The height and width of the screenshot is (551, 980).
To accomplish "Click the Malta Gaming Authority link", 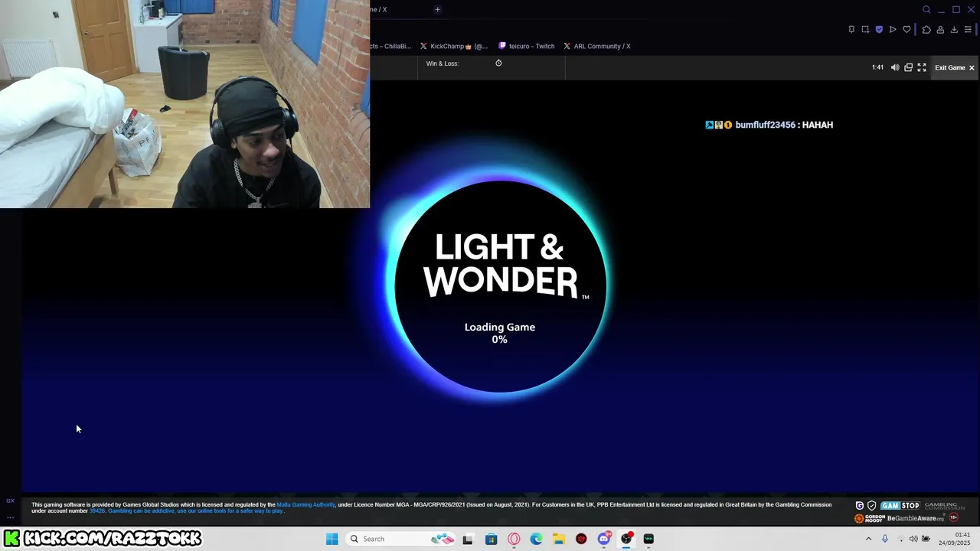I will (305, 505).
